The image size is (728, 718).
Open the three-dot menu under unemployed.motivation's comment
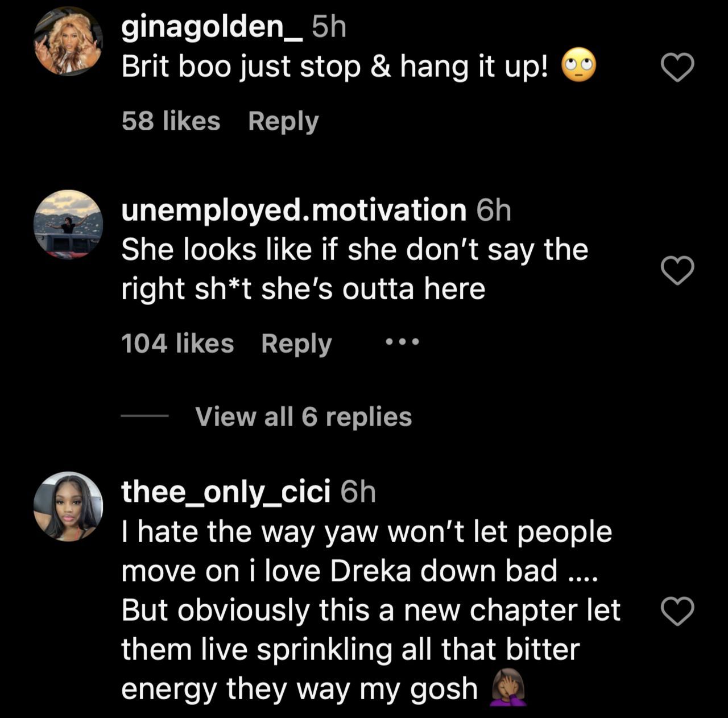pyautogui.click(x=402, y=343)
